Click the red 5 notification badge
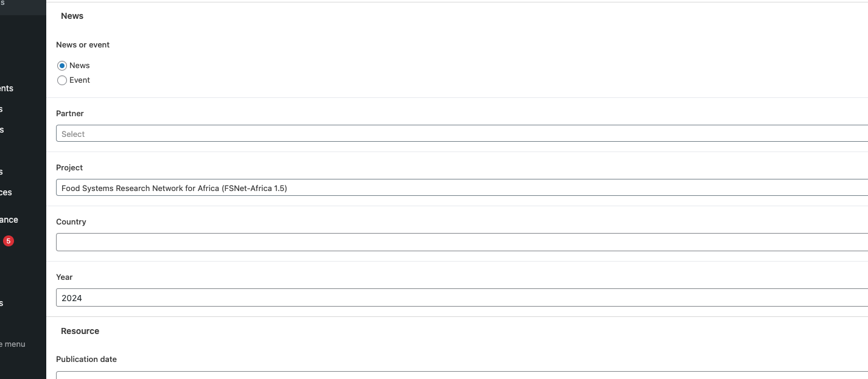Screen dimensions: 868x379 tap(8, 241)
